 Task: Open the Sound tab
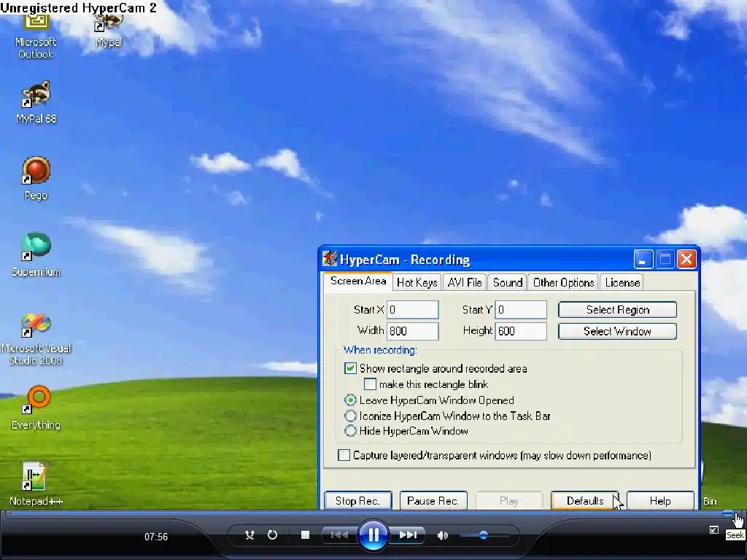tap(508, 282)
